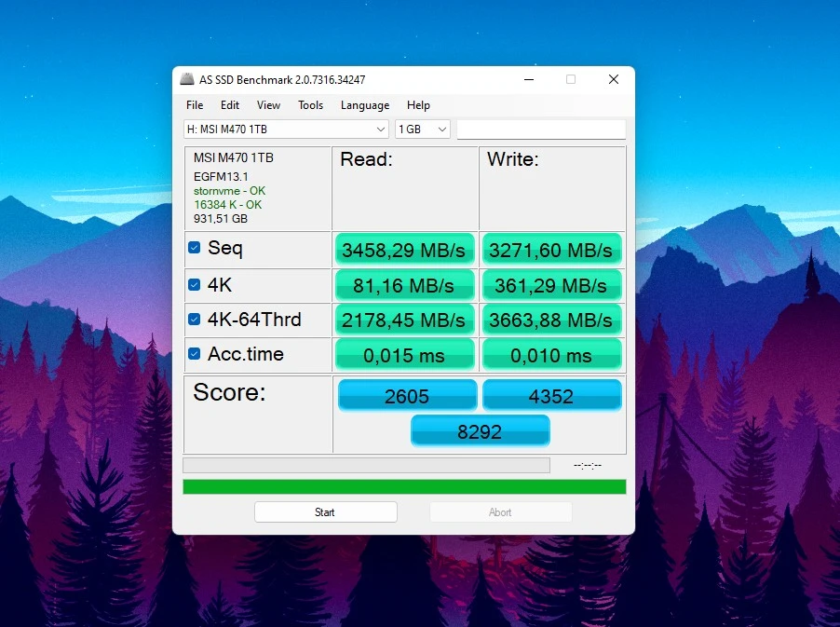The height and width of the screenshot is (627, 840).
Task: Click the Seq read result showing 3458,29 MB/s
Action: pyautogui.click(x=404, y=249)
